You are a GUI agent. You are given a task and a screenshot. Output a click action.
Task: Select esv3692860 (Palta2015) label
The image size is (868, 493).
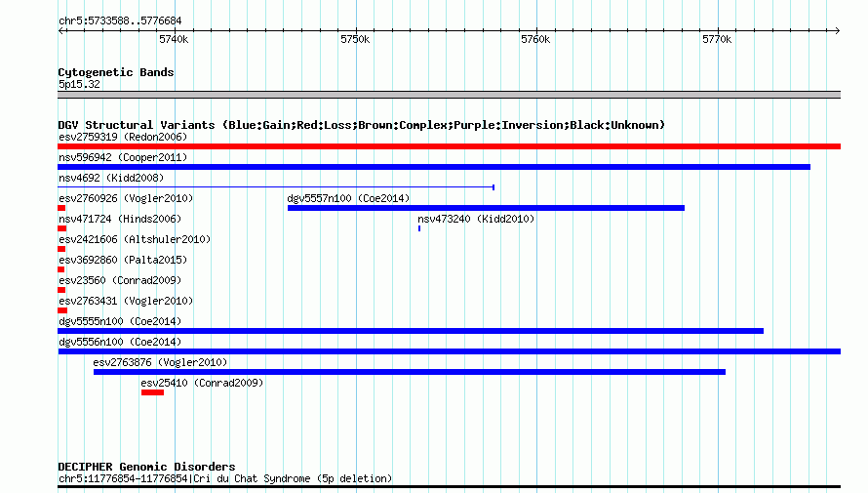[123, 260]
